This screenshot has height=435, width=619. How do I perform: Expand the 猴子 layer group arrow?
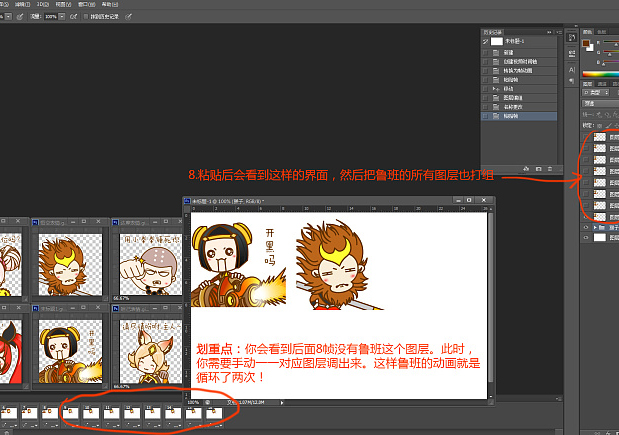tap(595, 227)
